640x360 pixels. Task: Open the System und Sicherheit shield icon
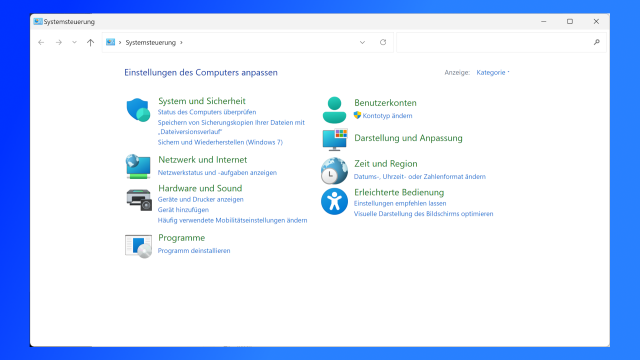tap(138, 110)
